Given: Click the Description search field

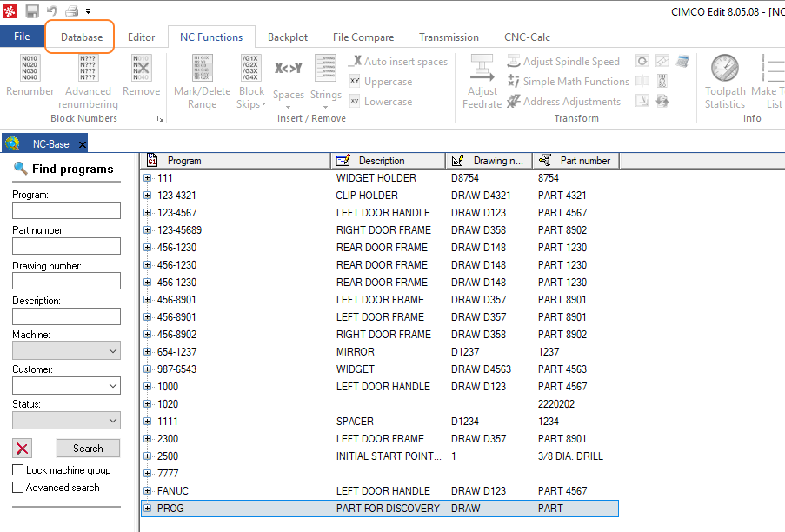Looking at the screenshot, I should (x=66, y=316).
